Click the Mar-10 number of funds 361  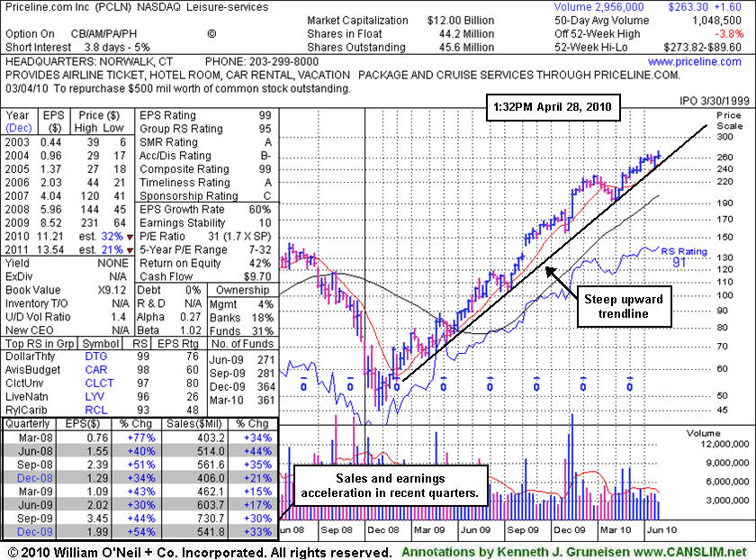266,401
